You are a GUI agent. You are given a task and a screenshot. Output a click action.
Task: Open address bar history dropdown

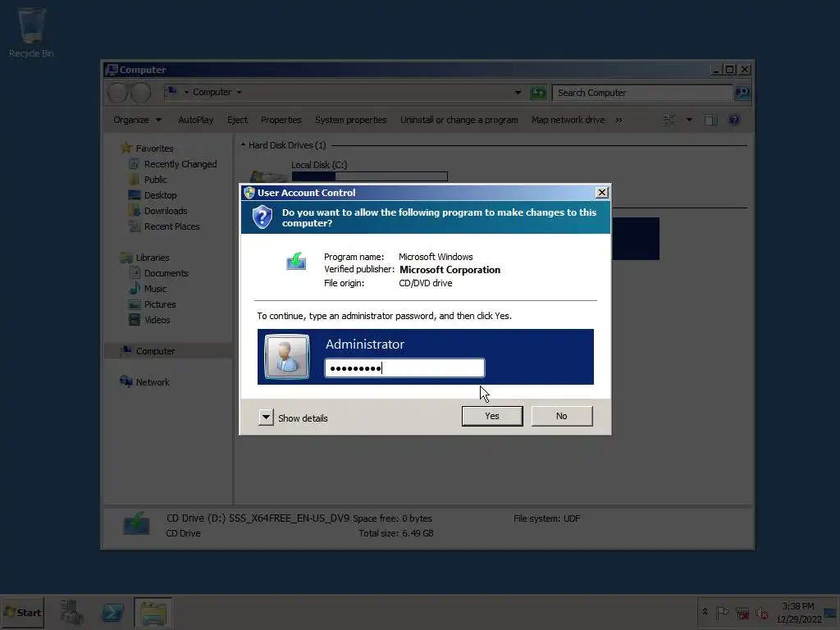(x=518, y=93)
